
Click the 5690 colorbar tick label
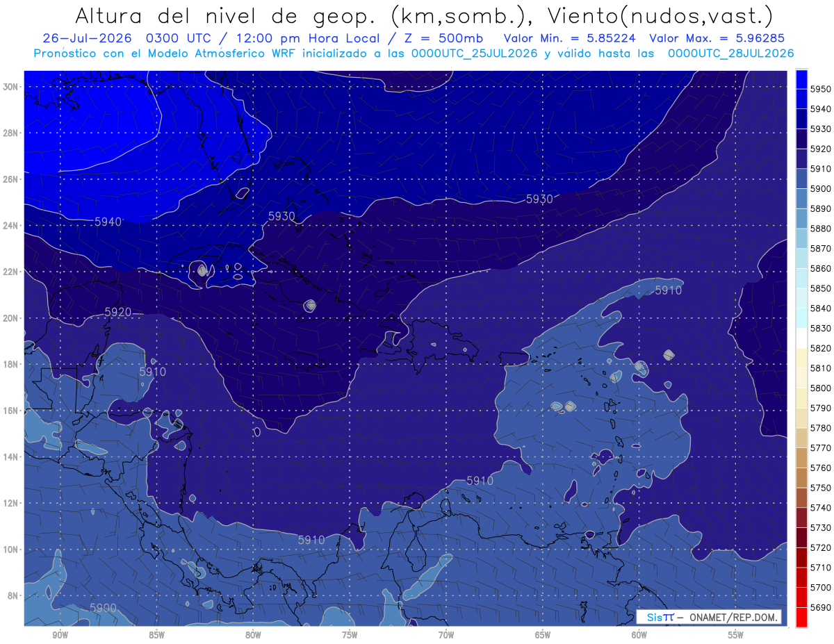(820, 607)
